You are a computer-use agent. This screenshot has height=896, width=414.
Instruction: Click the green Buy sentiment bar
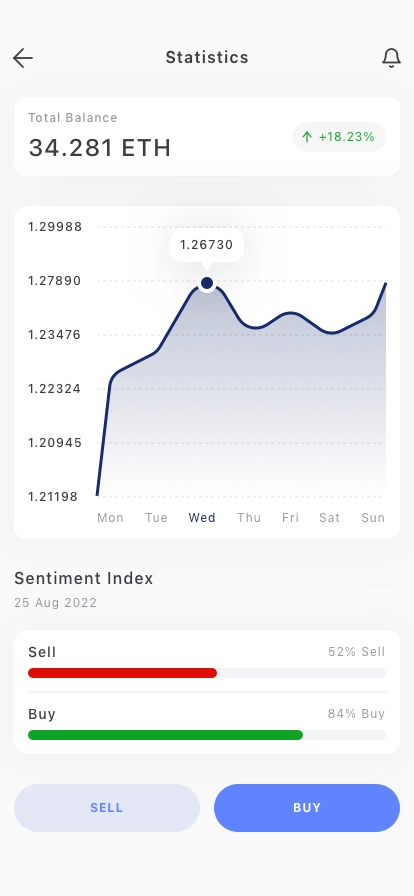[165, 735]
